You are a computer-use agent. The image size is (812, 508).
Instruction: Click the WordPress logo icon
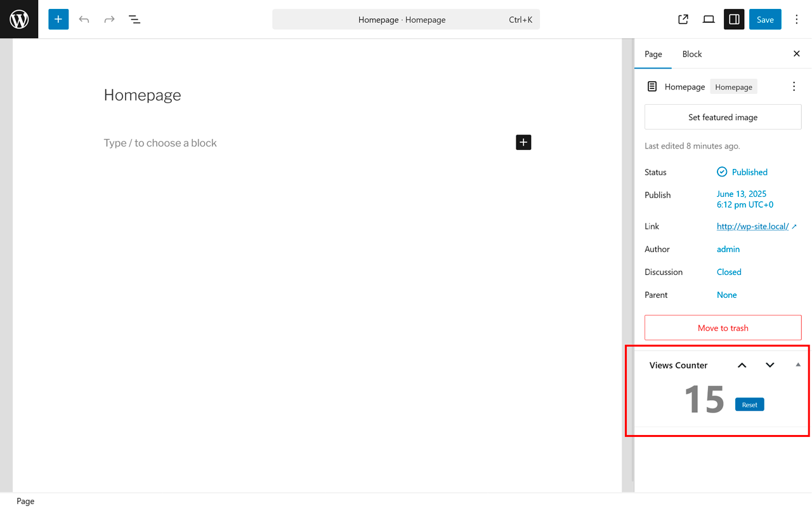coord(19,19)
